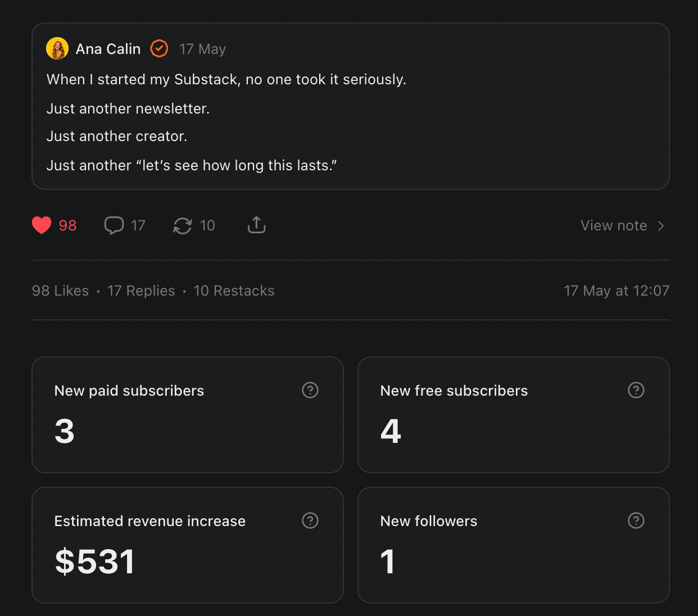
Task: Open help icon for Estimated revenue increase
Action: tap(310, 520)
